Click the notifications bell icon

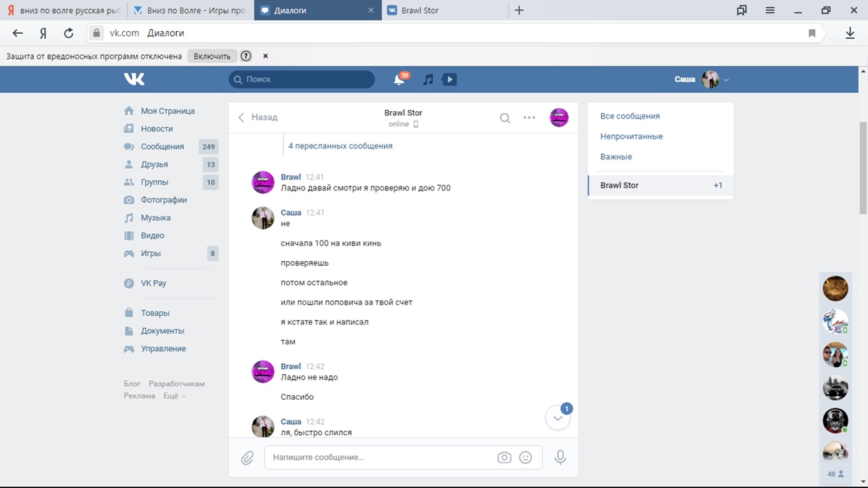click(x=399, y=80)
